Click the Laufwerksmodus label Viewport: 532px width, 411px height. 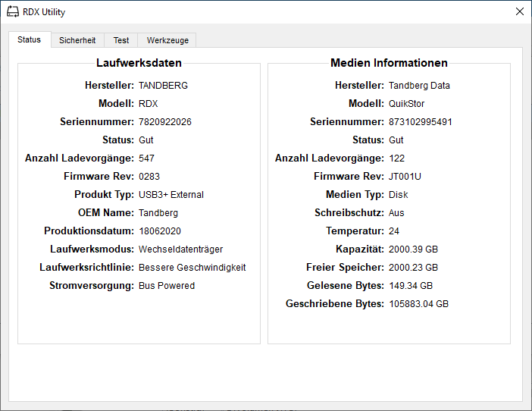click(92, 249)
